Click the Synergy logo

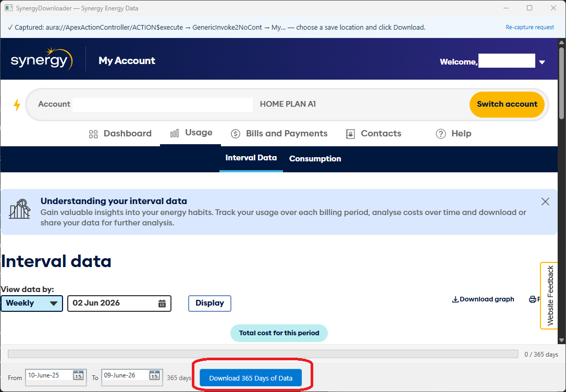point(42,59)
